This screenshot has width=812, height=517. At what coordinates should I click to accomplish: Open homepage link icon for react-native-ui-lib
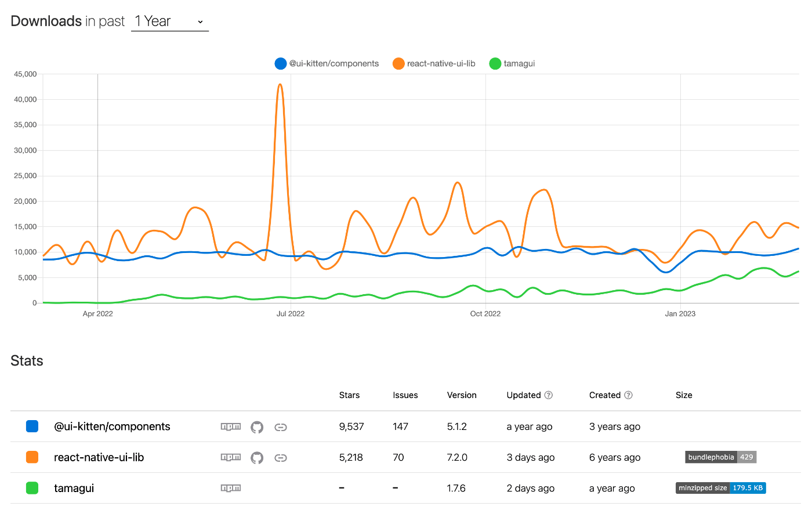pyautogui.click(x=281, y=458)
